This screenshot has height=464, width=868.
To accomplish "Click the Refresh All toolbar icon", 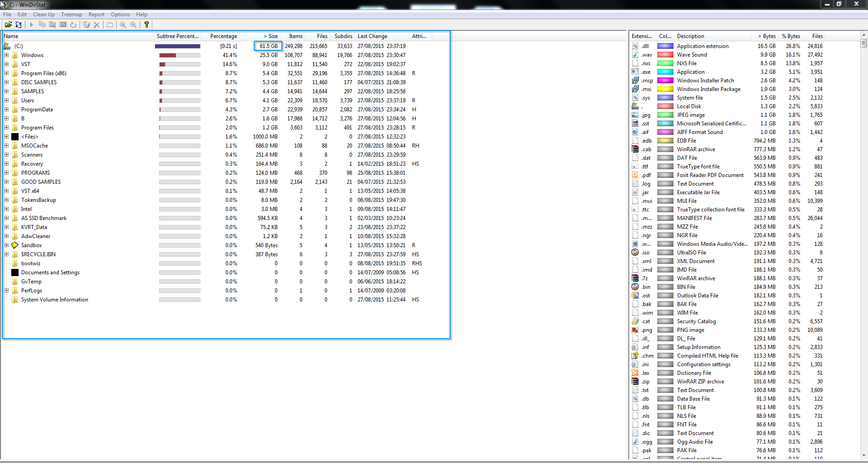I will coord(19,25).
